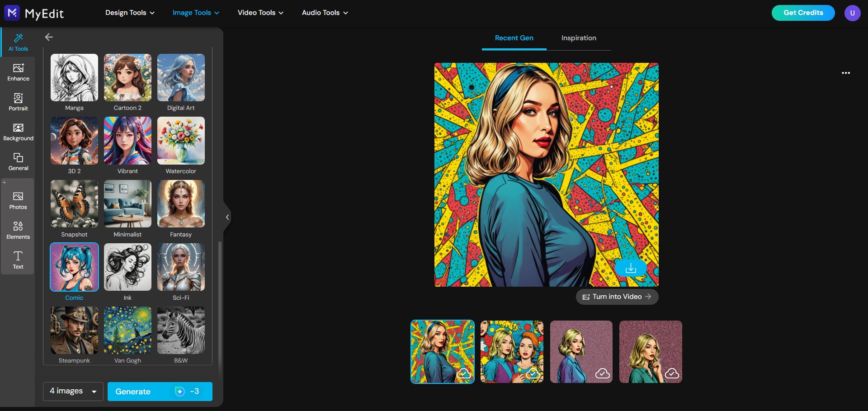The width and height of the screenshot is (868, 411).
Task: Click the AI Tools sidebar icon
Action: (x=18, y=42)
